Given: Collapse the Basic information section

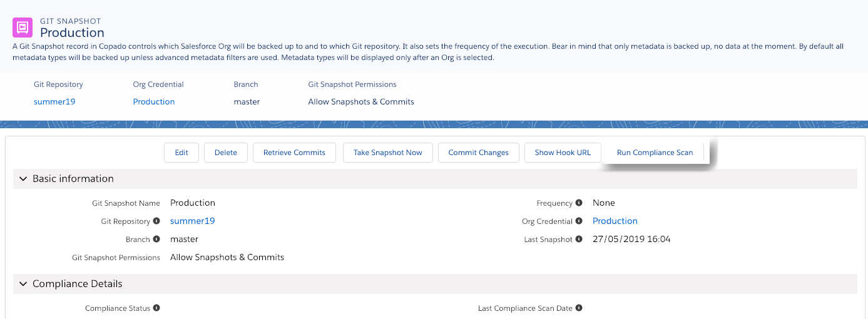Looking at the screenshot, I should click(x=23, y=179).
